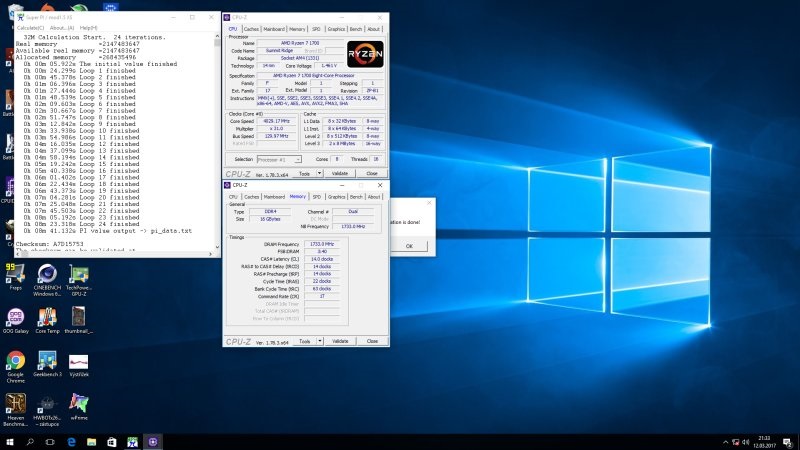Screen dimensions: 800x450
Task: Switch to Caches tab in lower CPU-Z window
Action: coord(251,197)
